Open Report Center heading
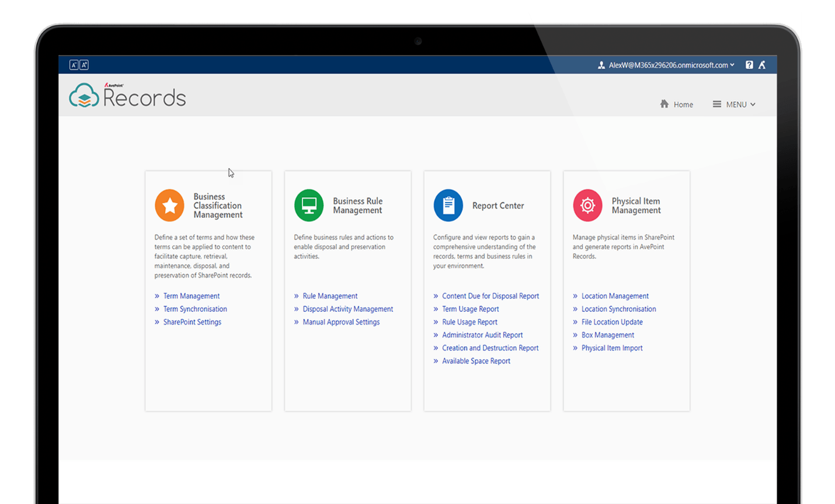This screenshot has width=835, height=504. (498, 206)
